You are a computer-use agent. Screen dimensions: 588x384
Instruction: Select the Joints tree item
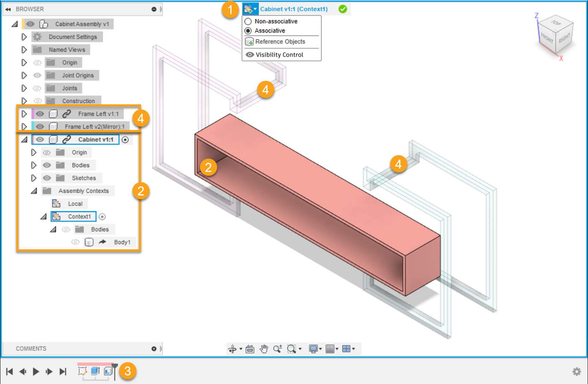click(x=70, y=88)
